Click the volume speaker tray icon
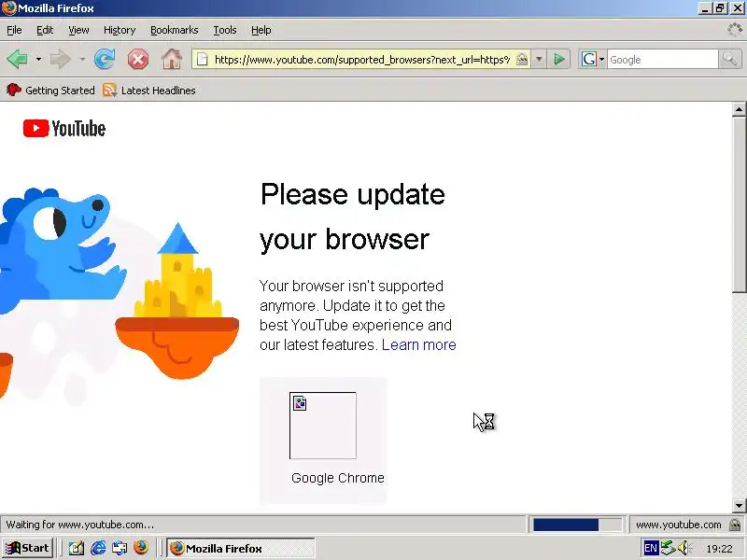The height and width of the screenshot is (560, 747). (x=684, y=548)
